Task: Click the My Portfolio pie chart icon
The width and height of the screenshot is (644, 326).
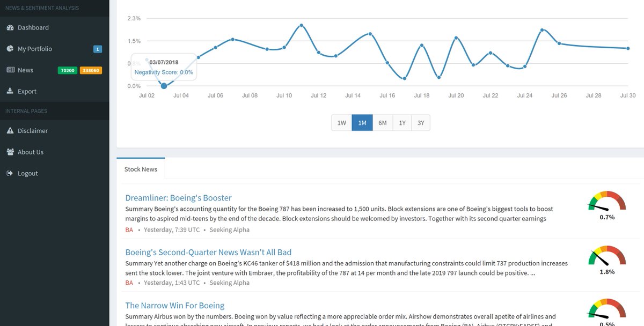Action: coord(10,49)
